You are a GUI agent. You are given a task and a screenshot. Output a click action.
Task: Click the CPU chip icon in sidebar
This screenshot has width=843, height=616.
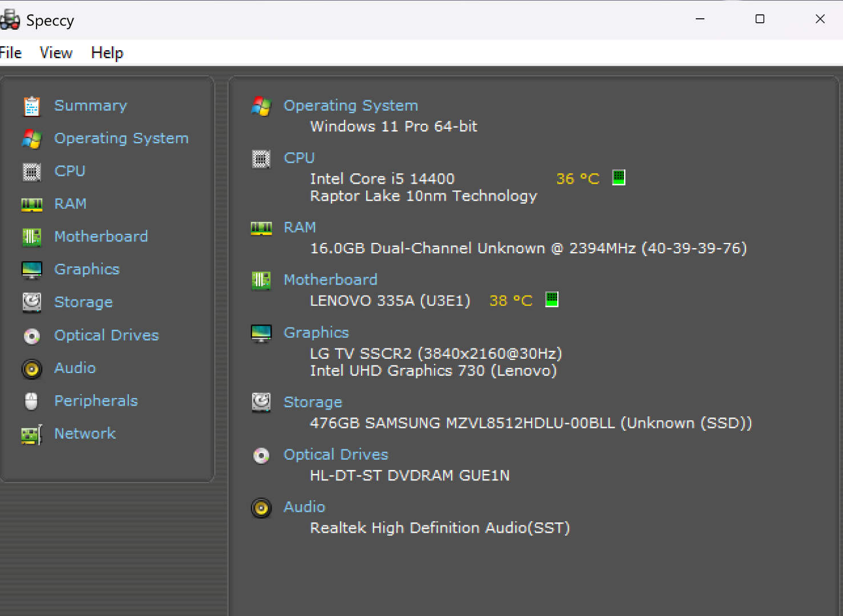pyautogui.click(x=31, y=172)
